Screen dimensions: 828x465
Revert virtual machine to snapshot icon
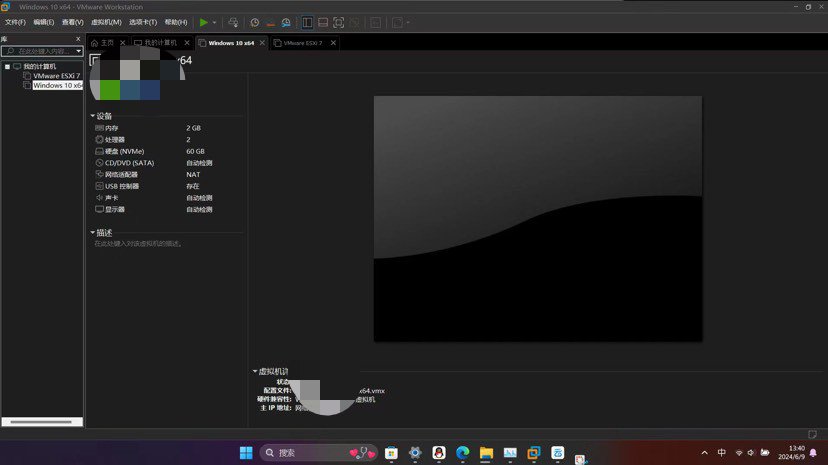(x=270, y=23)
